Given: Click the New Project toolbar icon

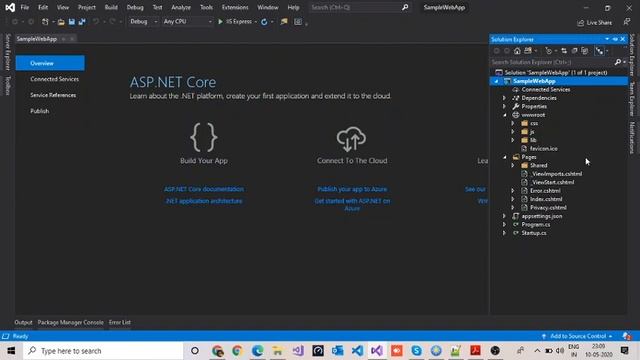Looking at the screenshot, I should [45, 22].
